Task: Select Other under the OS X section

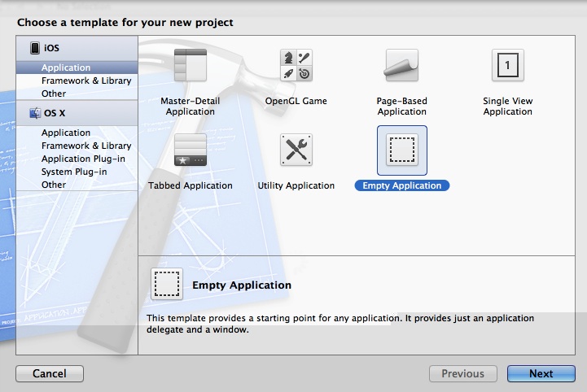Action: (54, 185)
